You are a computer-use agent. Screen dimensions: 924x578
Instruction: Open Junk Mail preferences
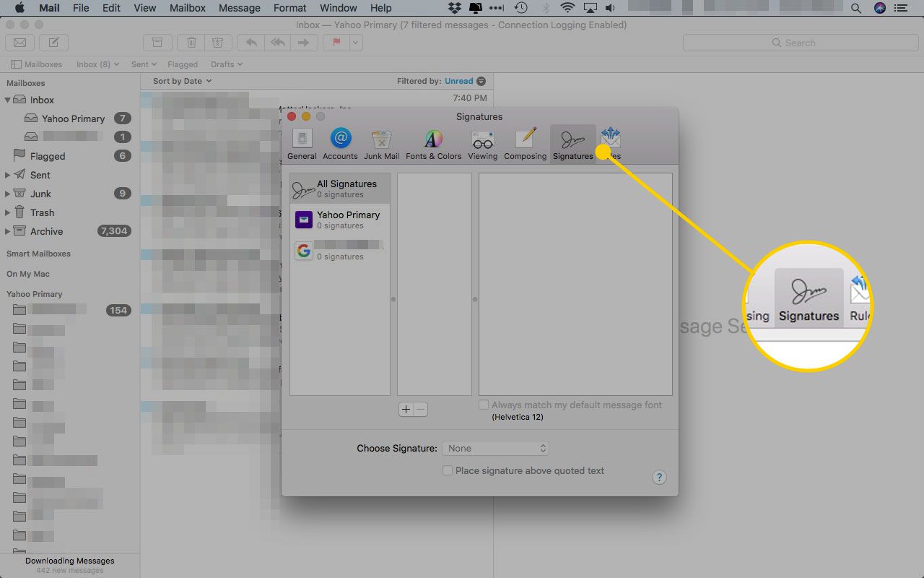pyautogui.click(x=381, y=144)
